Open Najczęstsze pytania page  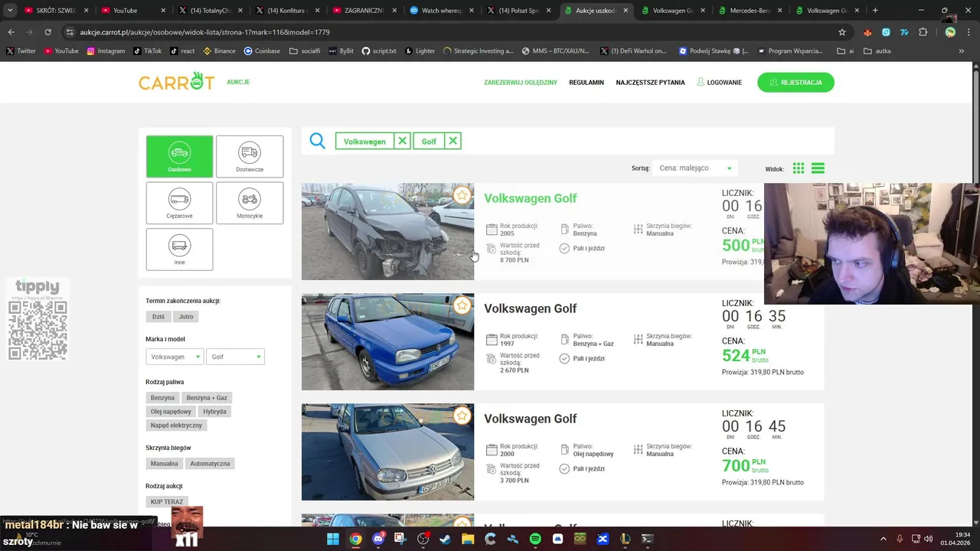coord(650,83)
